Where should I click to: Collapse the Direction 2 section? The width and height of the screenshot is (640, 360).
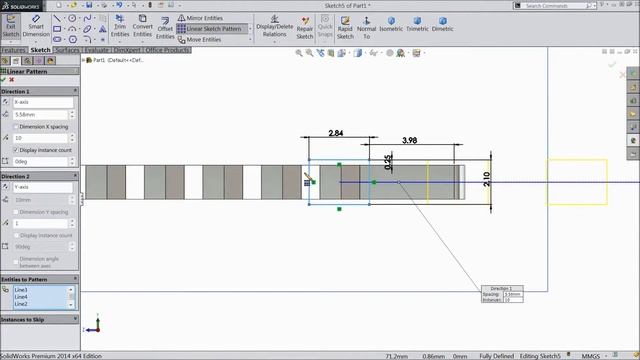75,176
